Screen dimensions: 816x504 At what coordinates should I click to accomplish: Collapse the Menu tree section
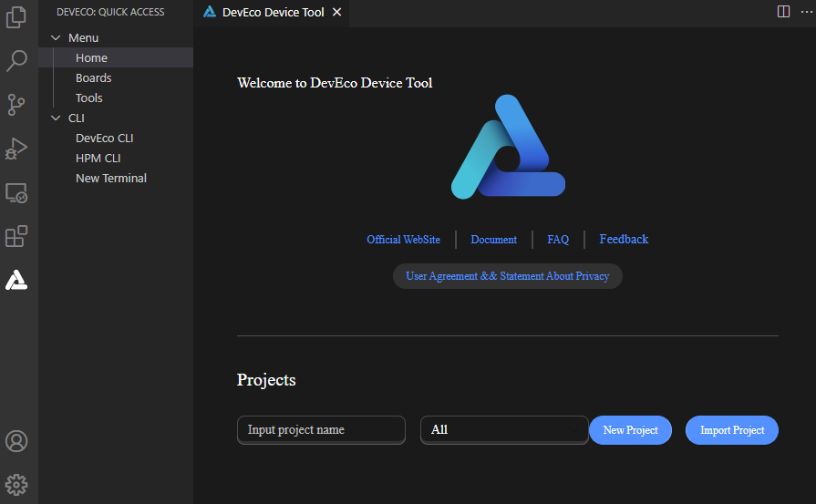tap(57, 38)
